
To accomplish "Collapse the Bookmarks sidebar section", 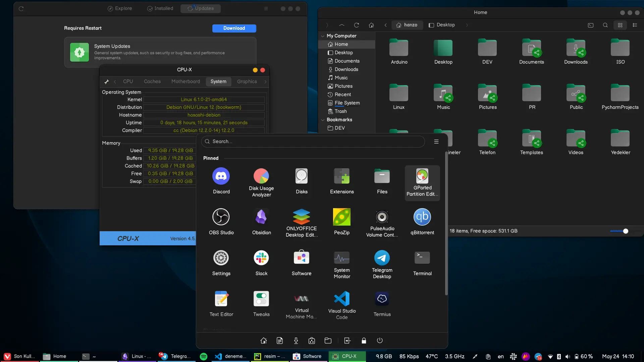I will 323,120.
